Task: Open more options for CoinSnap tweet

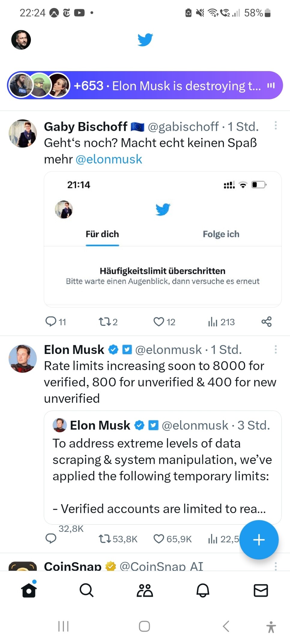Action: [x=276, y=566]
